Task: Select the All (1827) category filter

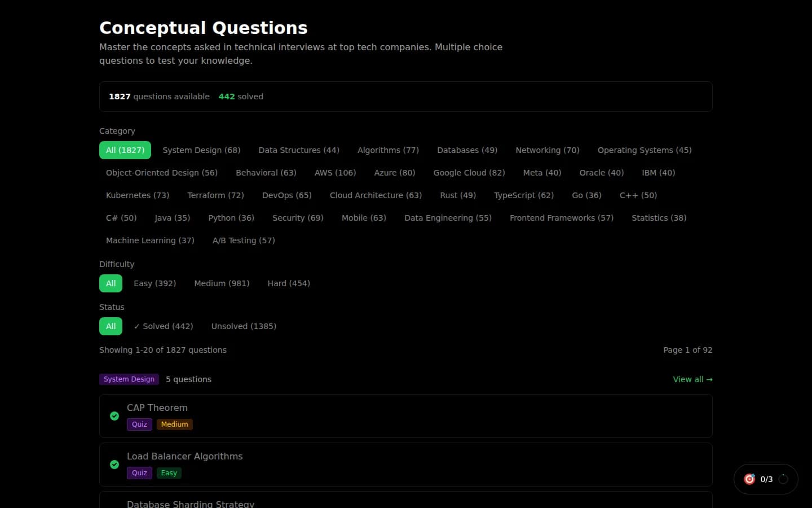Action: (x=125, y=150)
